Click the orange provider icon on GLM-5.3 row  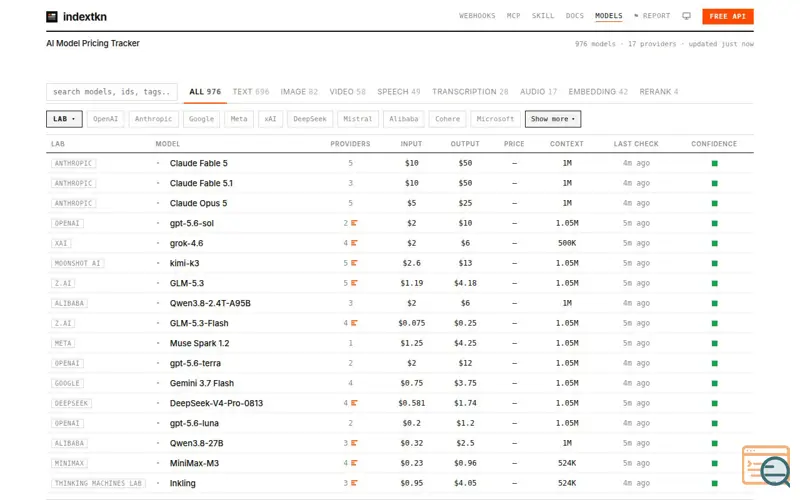pos(354,283)
